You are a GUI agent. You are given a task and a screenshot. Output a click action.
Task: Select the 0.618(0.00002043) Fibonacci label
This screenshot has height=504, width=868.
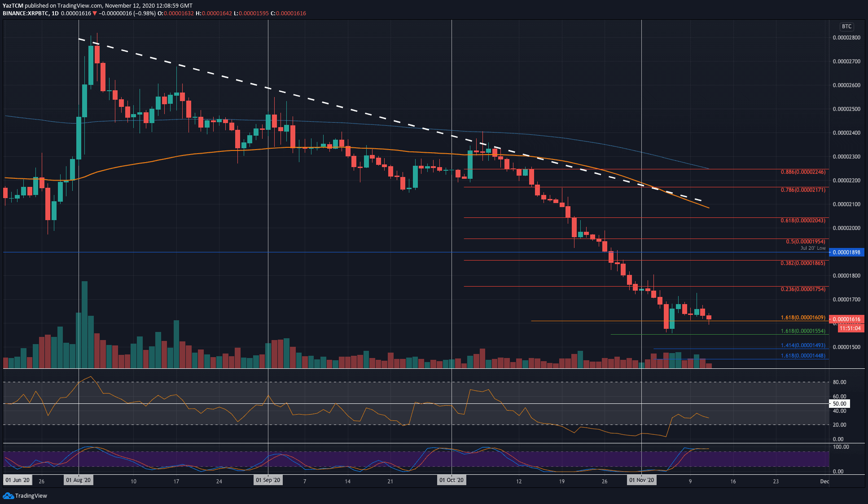(803, 221)
